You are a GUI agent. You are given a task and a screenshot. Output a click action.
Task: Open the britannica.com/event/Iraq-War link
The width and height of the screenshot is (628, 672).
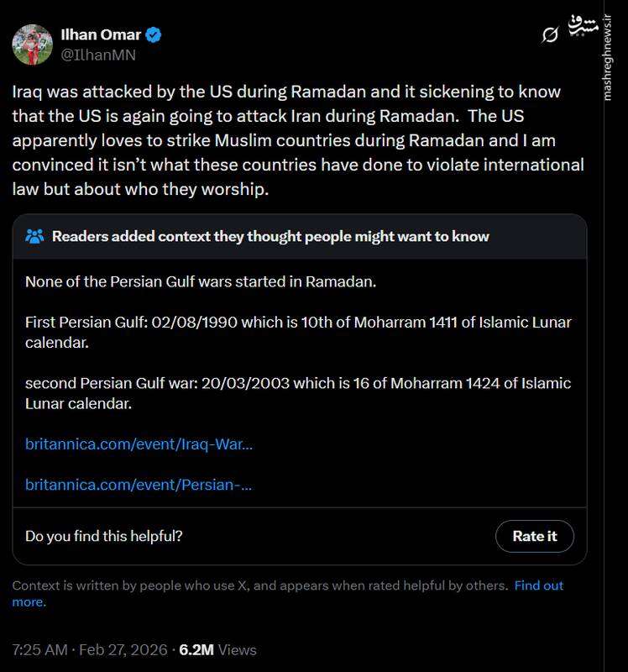(x=139, y=444)
